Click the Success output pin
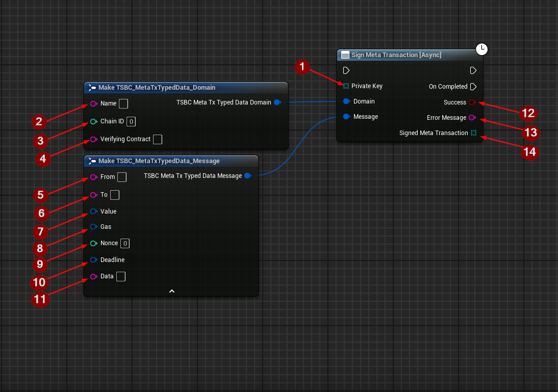Image resolution: width=558 pixels, height=392 pixels. (x=472, y=102)
